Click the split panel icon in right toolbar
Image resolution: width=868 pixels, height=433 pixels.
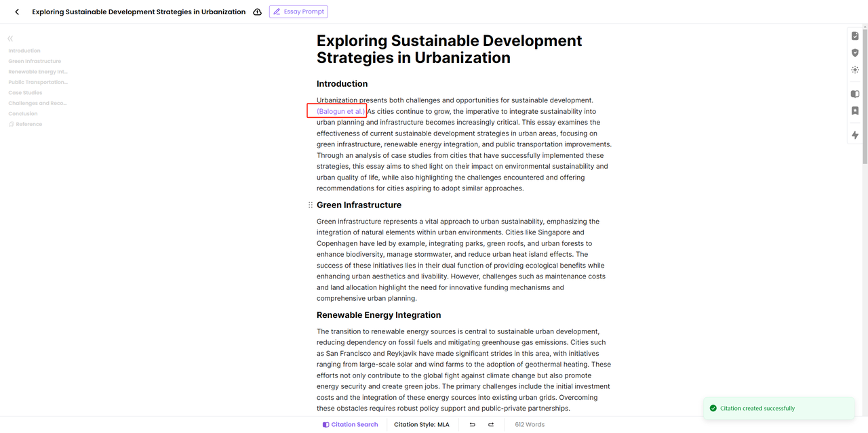click(855, 94)
